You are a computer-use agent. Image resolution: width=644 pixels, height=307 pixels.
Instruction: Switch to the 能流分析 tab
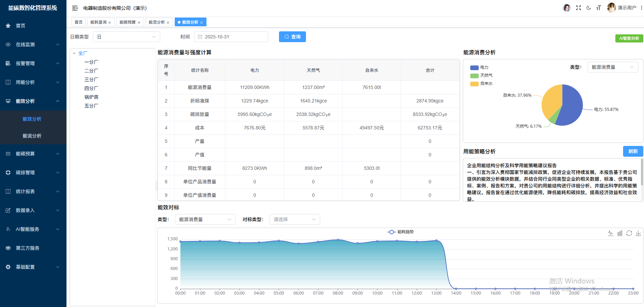[156, 22]
